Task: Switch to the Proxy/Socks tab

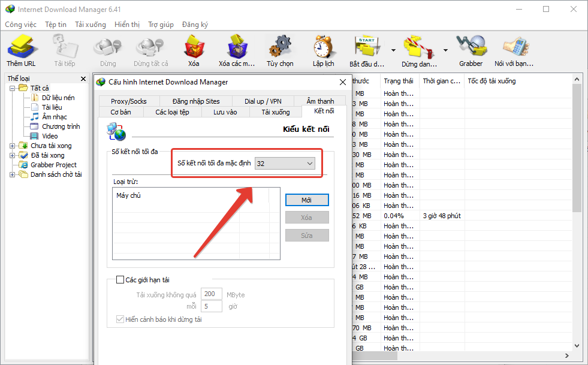Action: point(129,101)
